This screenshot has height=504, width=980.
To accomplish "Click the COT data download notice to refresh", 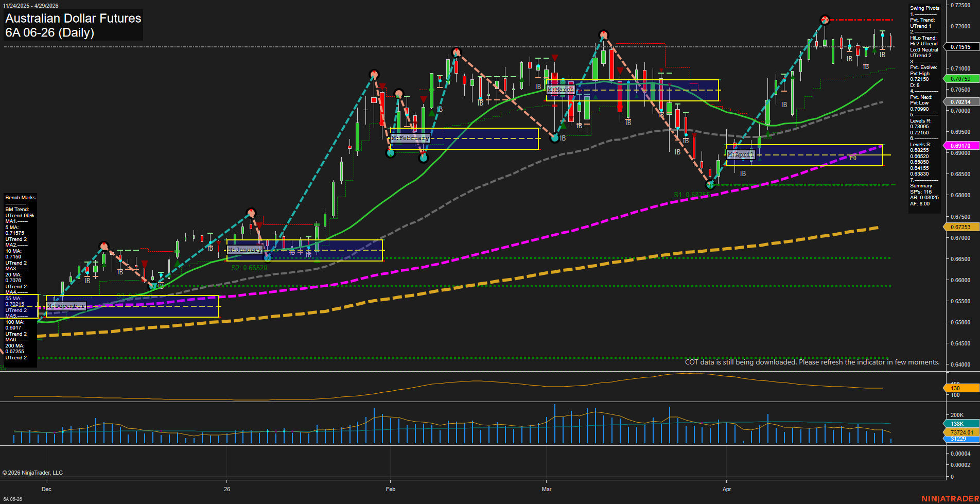I will [812, 362].
